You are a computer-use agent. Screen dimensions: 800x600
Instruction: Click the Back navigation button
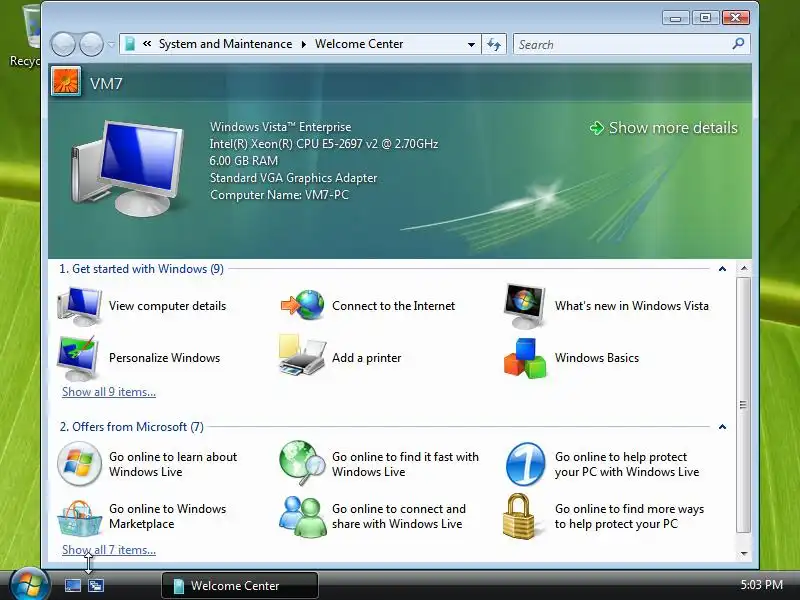(63, 44)
